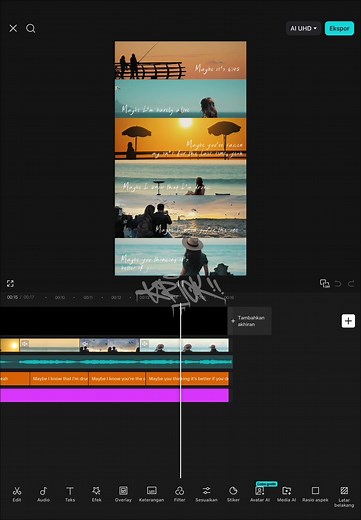Viewport: 361px width, 520px height.
Task: Open the Overlay tool
Action: pos(123,494)
